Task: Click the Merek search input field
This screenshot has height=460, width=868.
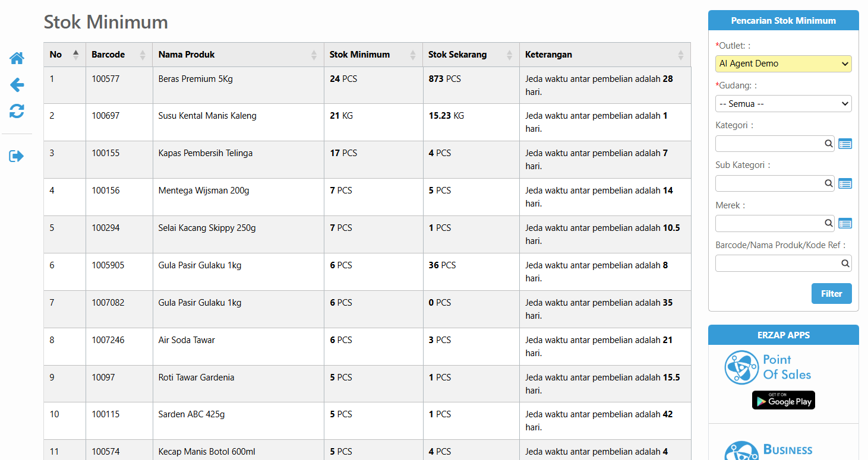Action: [x=770, y=223]
